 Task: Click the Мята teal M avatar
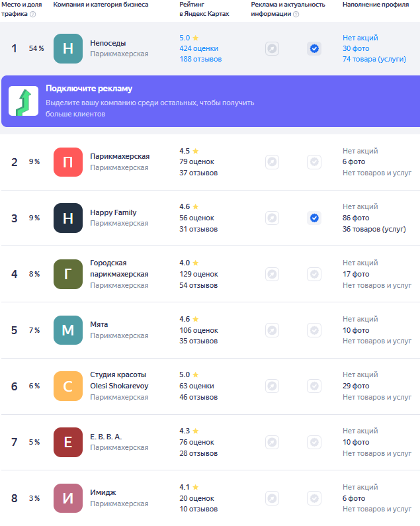pyautogui.click(x=68, y=330)
